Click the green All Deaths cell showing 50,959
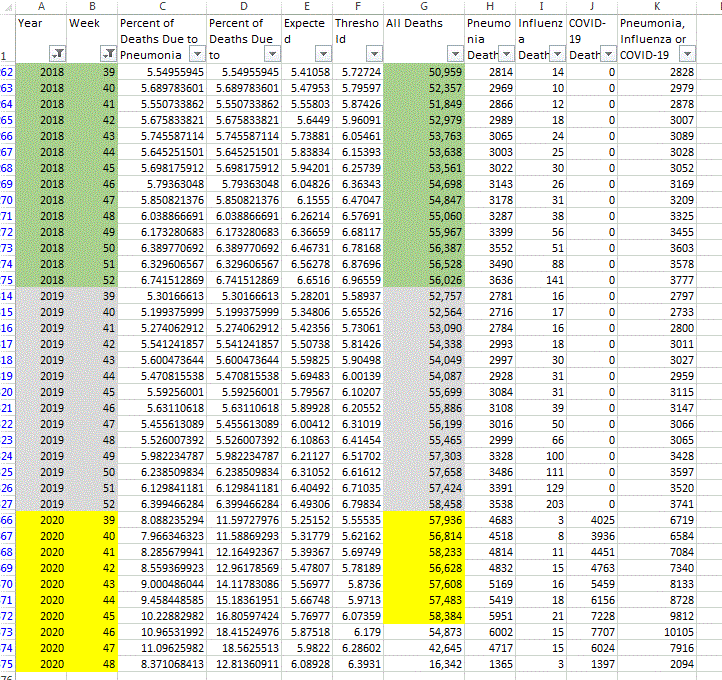The image size is (722, 680). 424,72
